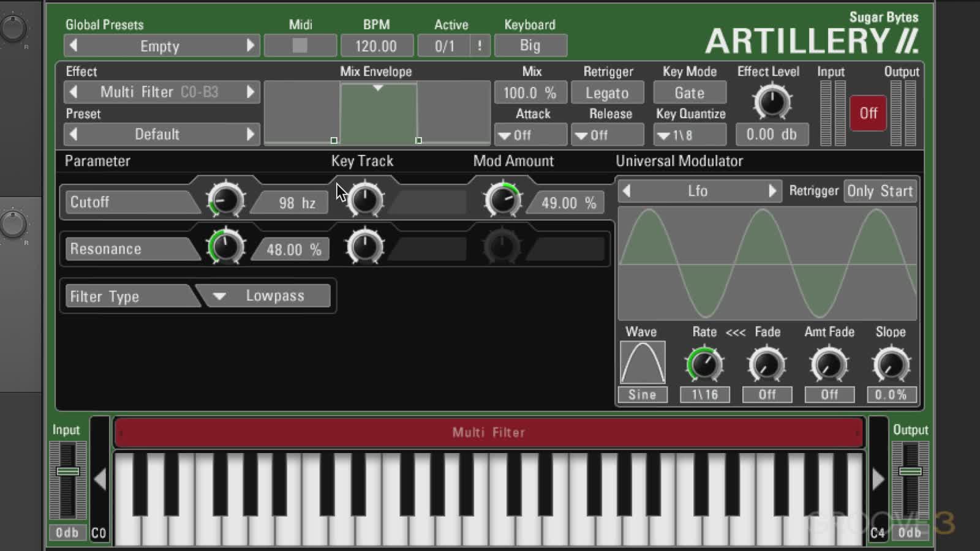Select previous Effect with left arrow
The image size is (980, 551).
(x=73, y=92)
